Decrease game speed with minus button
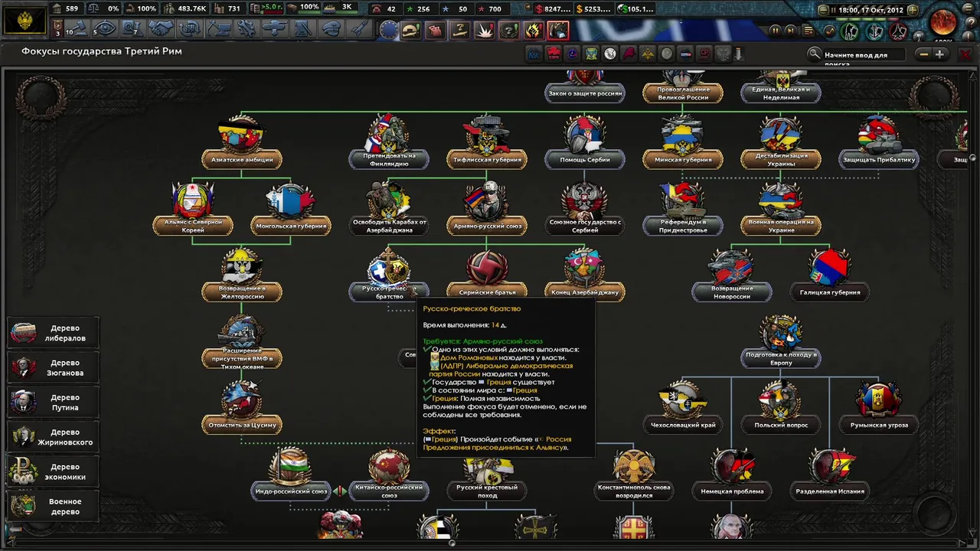Screen dimensions: 980x551 (824, 10)
